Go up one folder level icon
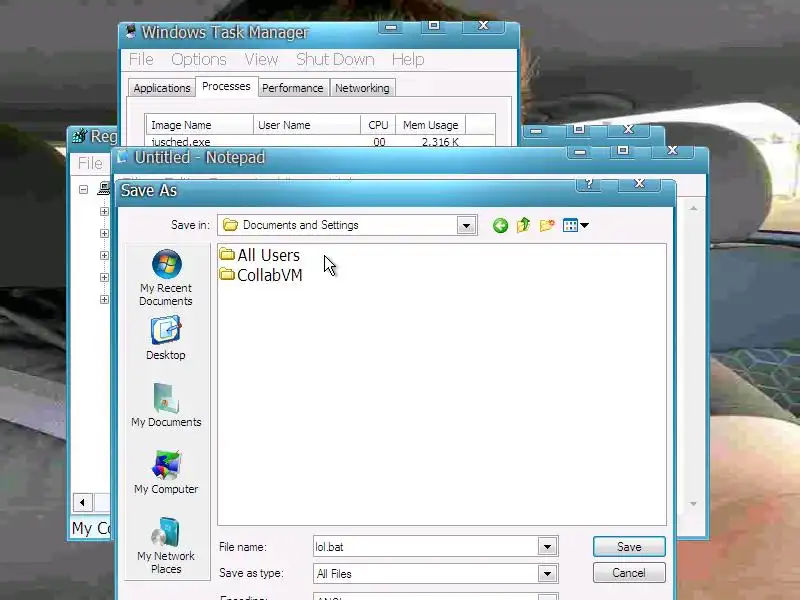Image resolution: width=800 pixels, height=600 pixels. coord(523,225)
